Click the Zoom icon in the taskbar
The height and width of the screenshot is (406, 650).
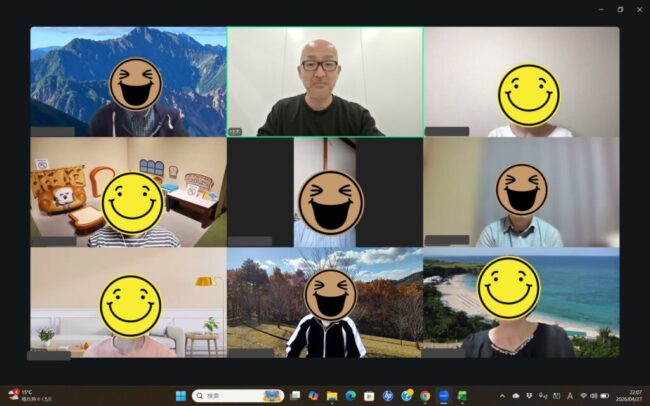click(x=444, y=395)
